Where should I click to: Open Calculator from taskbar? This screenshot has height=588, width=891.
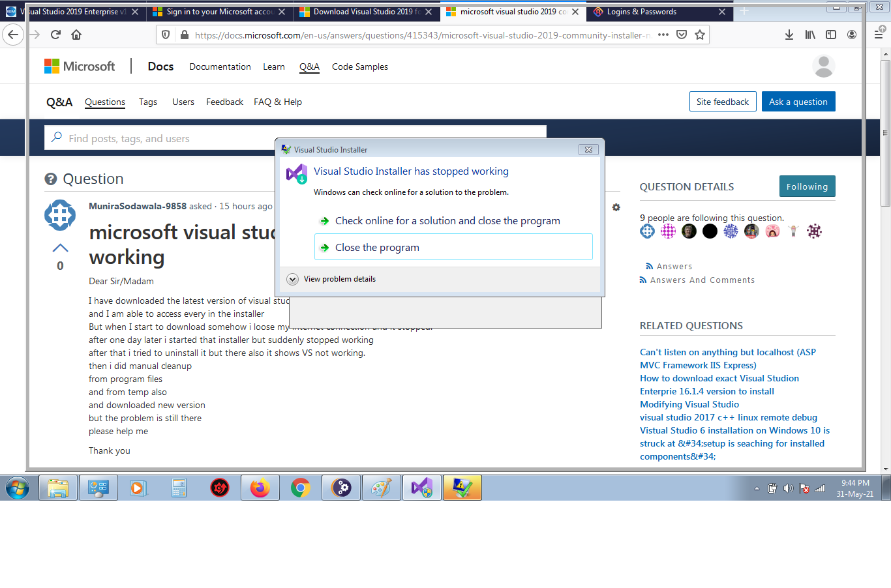click(x=179, y=488)
